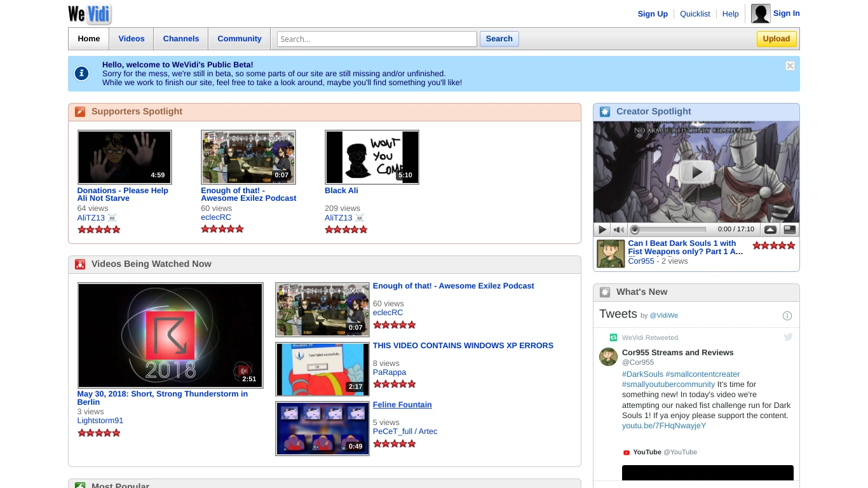Open the Black Ali video thumbnail
Screen dimensions: 868x488
point(372,157)
